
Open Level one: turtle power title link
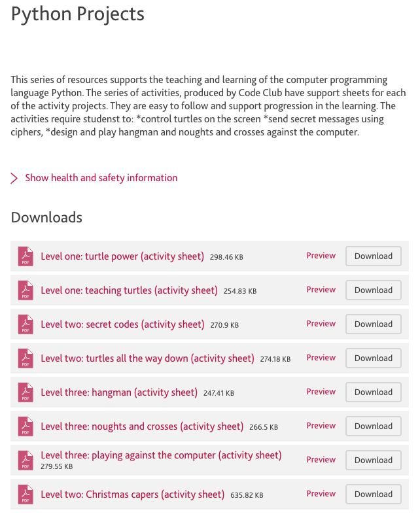122,256
